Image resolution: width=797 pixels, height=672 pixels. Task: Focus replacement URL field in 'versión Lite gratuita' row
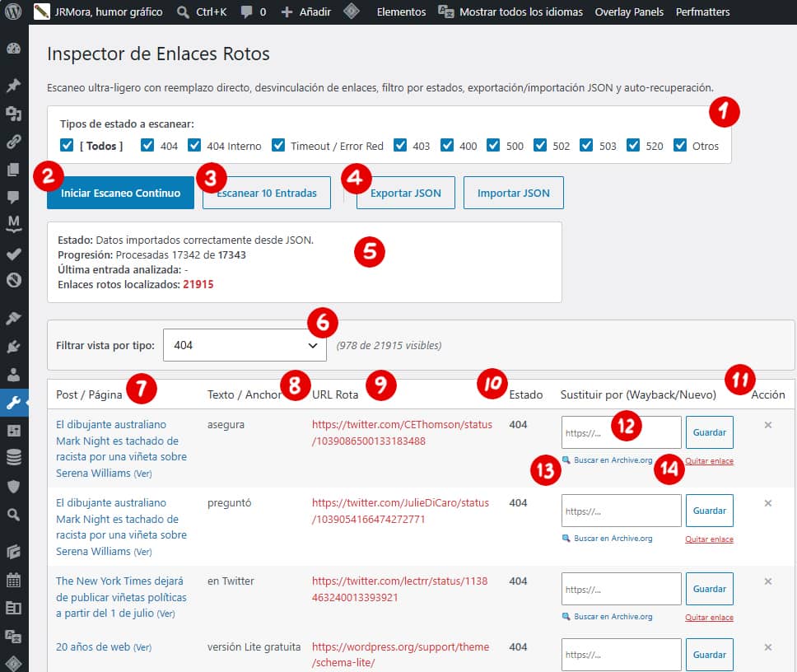tap(621, 655)
